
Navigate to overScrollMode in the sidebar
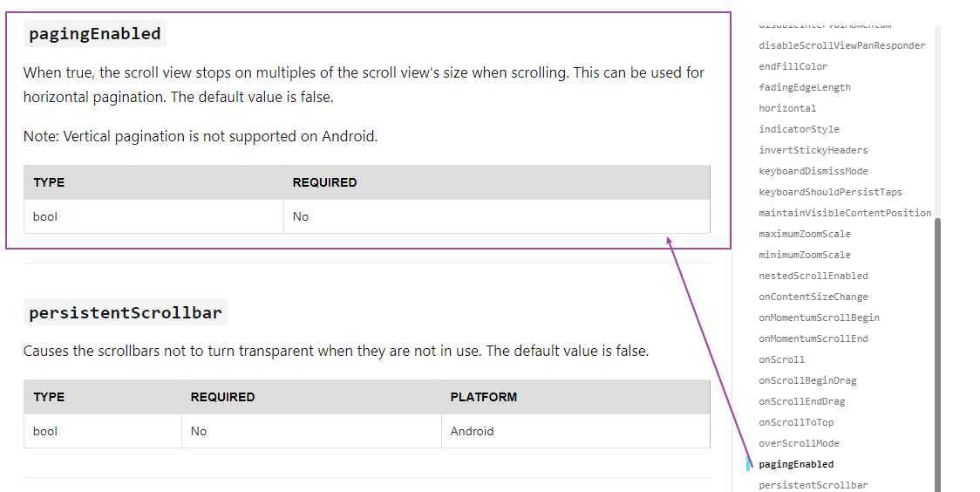pyautogui.click(x=799, y=443)
